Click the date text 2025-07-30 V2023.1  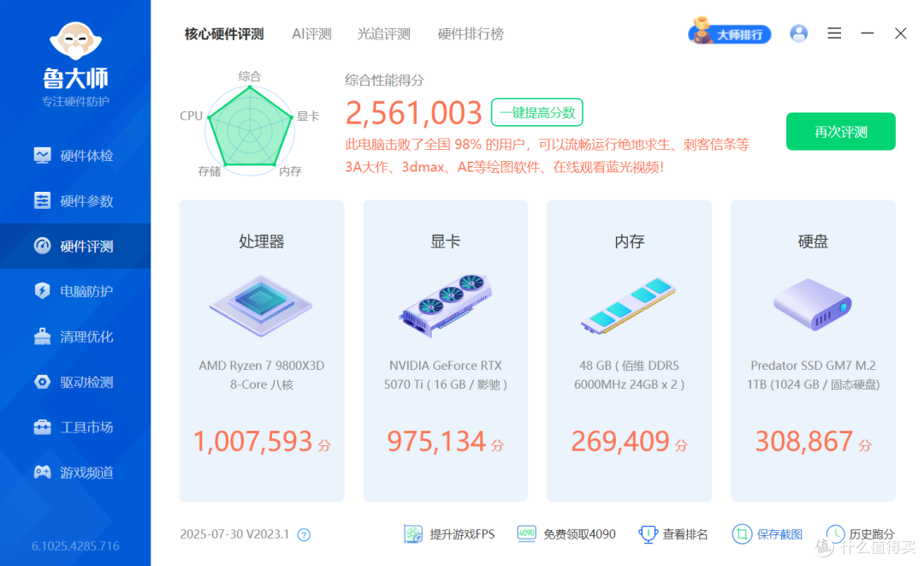tap(234, 534)
